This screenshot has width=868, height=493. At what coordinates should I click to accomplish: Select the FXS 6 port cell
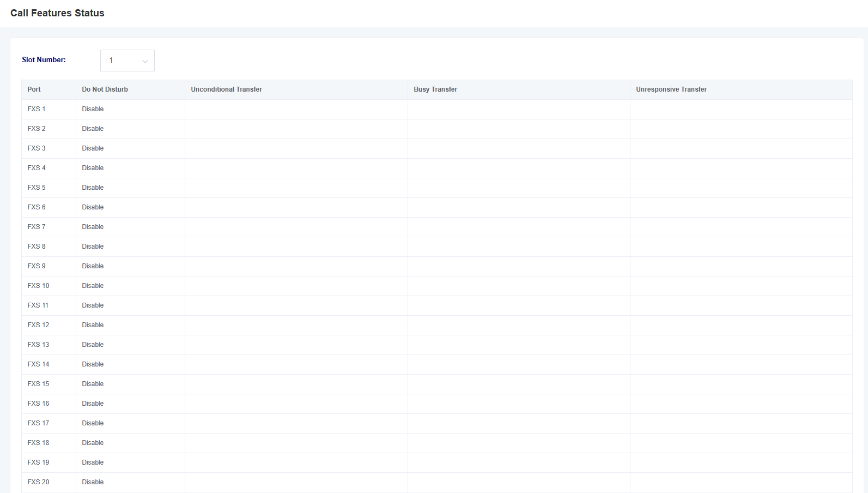48,207
